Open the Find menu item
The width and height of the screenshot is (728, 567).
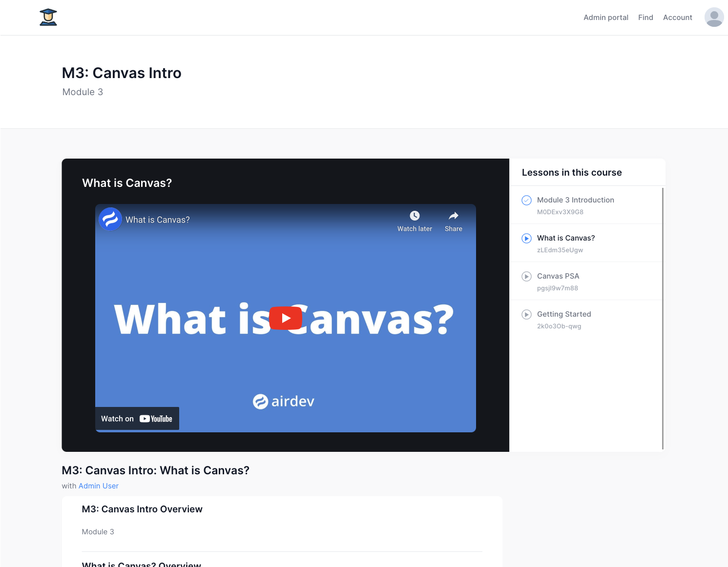pyautogui.click(x=645, y=18)
